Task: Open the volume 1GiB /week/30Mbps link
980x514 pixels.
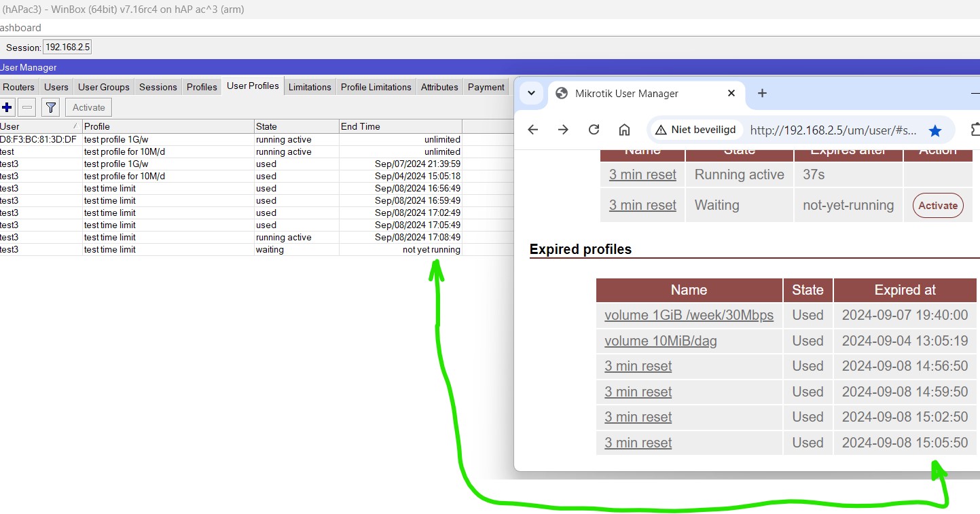Action: (689, 315)
